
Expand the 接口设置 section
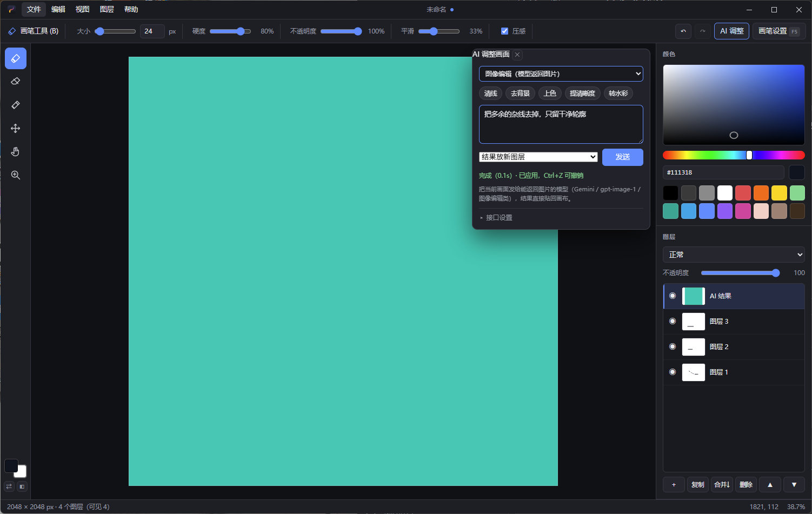click(x=497, y=218)
